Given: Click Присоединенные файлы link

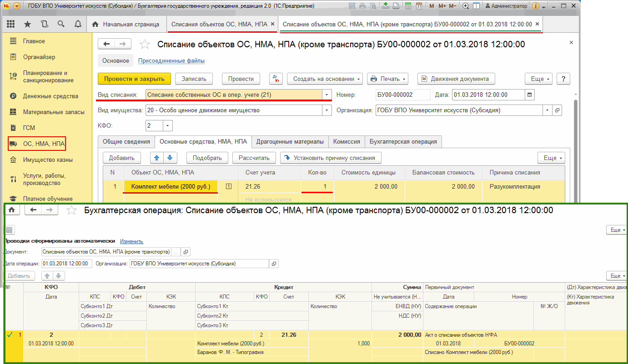Looking at the screenshot, I should click(171, 60).
